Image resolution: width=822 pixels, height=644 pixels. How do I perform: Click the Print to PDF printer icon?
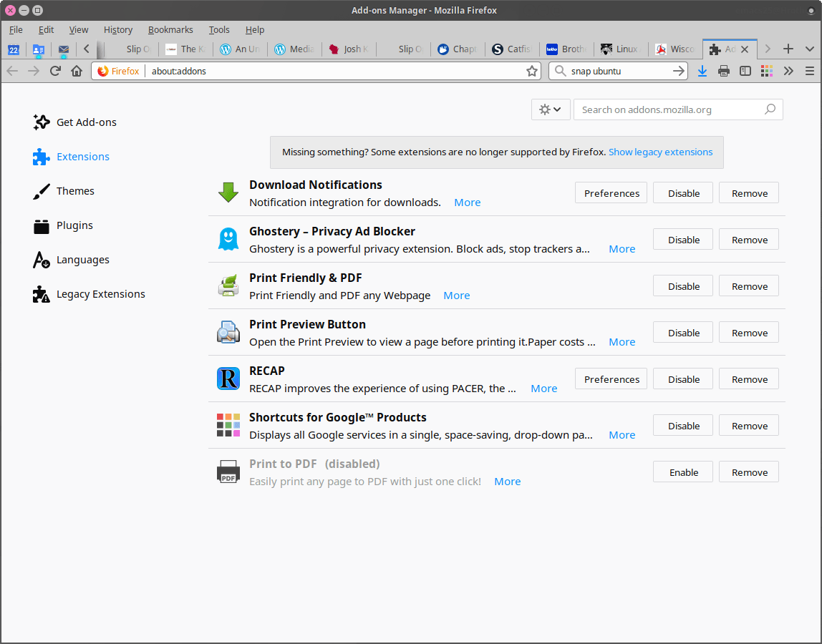point(228,472)
